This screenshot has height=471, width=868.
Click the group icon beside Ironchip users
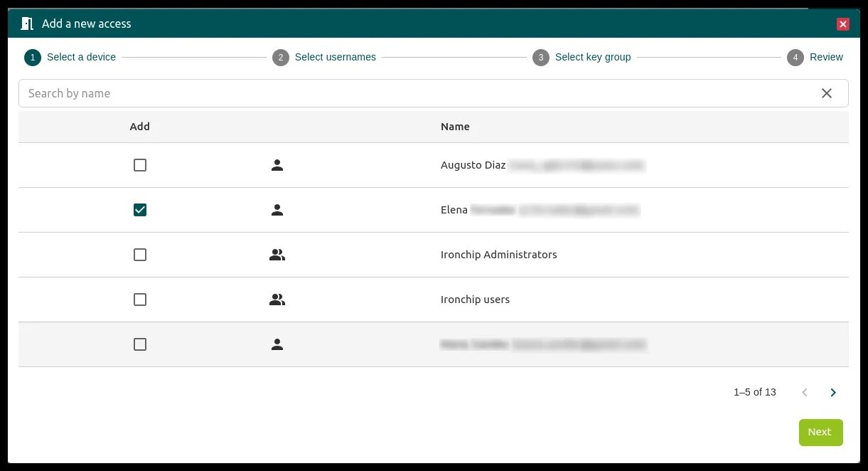tap(277, 300)
